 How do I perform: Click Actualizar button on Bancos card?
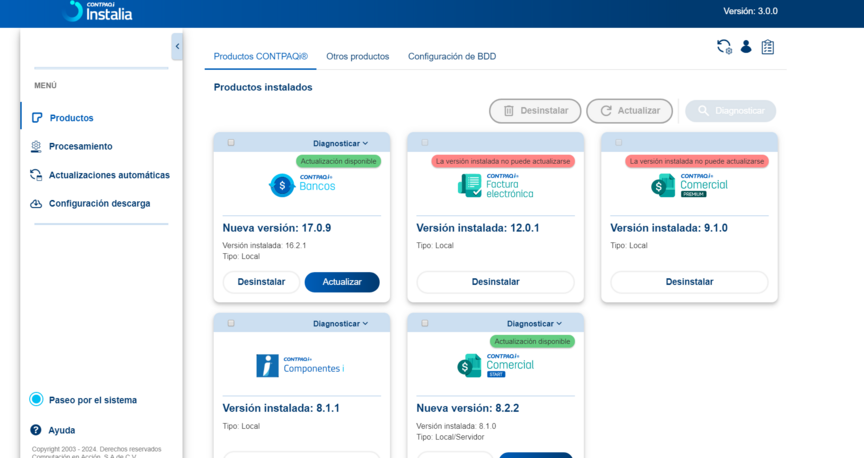pos(341,282)
